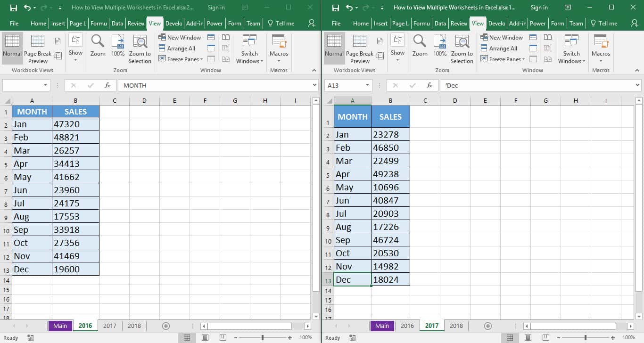Open Page Break Preview in right window ribbon
644x343 pixels.
[360, 49]
